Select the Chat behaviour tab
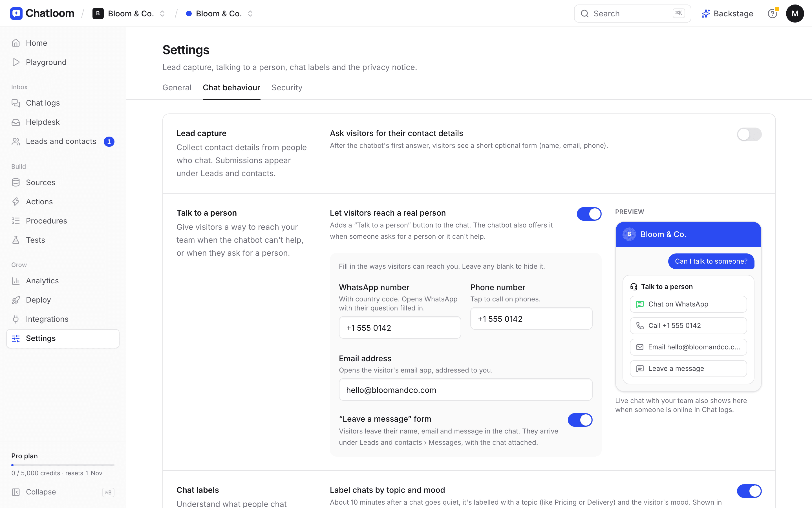Viewport: 812px width, 508px height. click(x=231, y=88)
